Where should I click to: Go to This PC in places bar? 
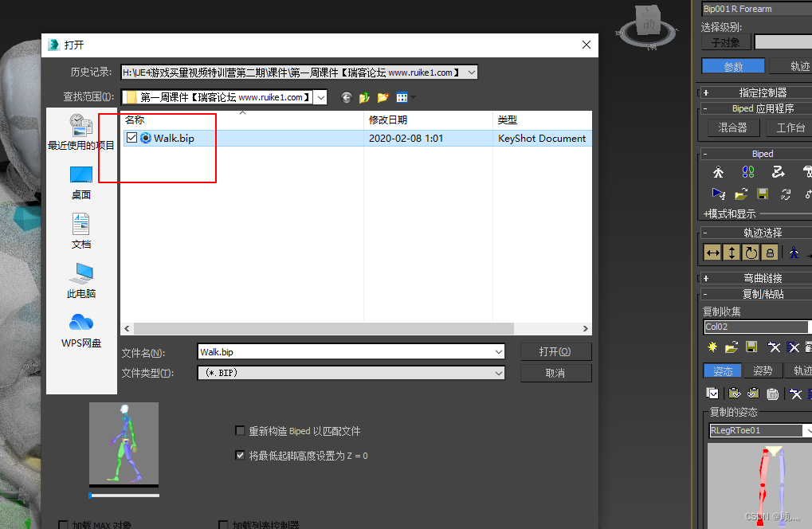pyautogui.click(x=80, y=280)
